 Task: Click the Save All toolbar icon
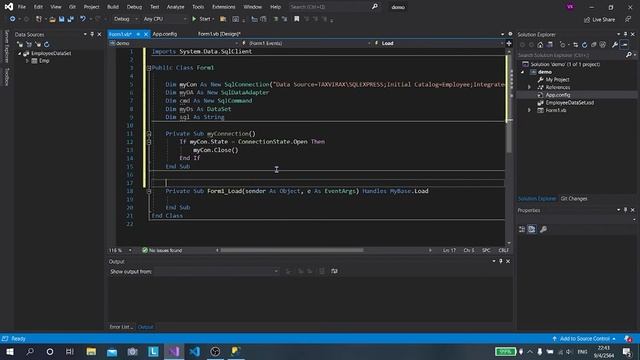pyautogui.click(x=71, y=19)
